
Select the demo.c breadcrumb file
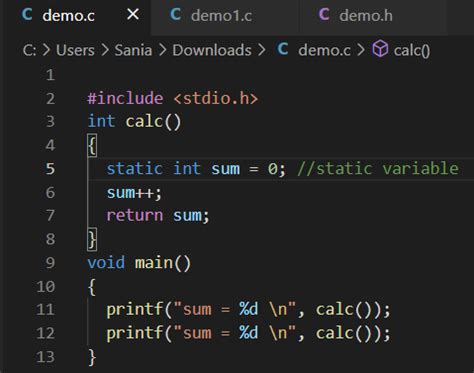coord(324,50)
